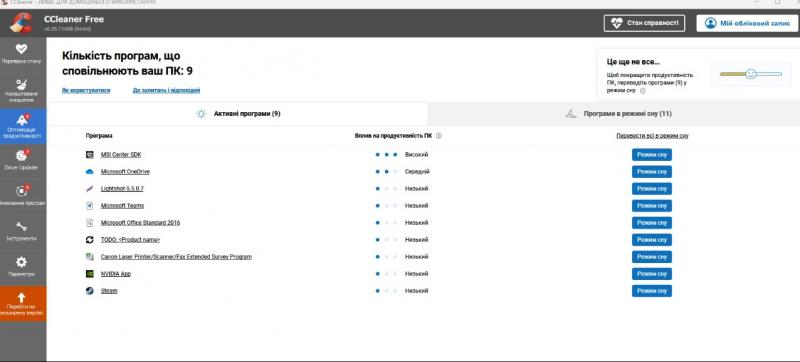Click the orange upgrade arrow button
The height and width of the screenshot is (362, 800).
coord(23,303)
